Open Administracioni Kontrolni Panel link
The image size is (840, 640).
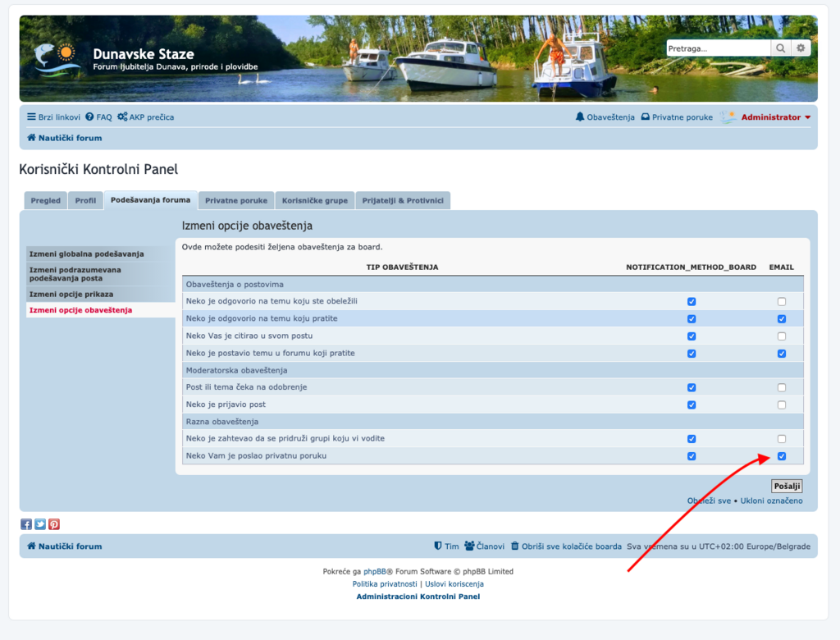coord(418,596)
